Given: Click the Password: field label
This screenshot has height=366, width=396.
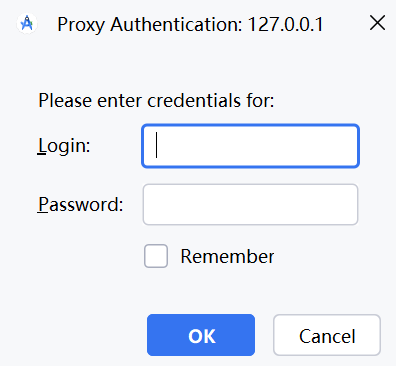Looking at the screenshot, I should [x=80, y=204].
